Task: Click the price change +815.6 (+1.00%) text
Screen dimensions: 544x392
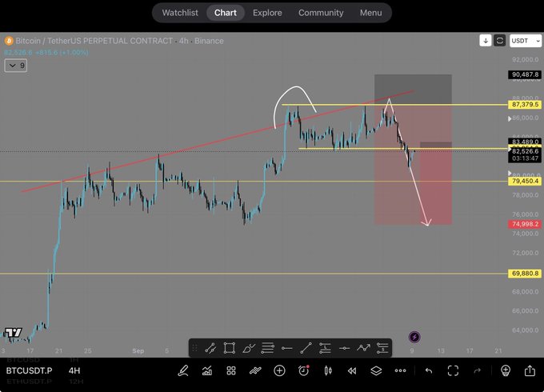Action: point(62,53)
